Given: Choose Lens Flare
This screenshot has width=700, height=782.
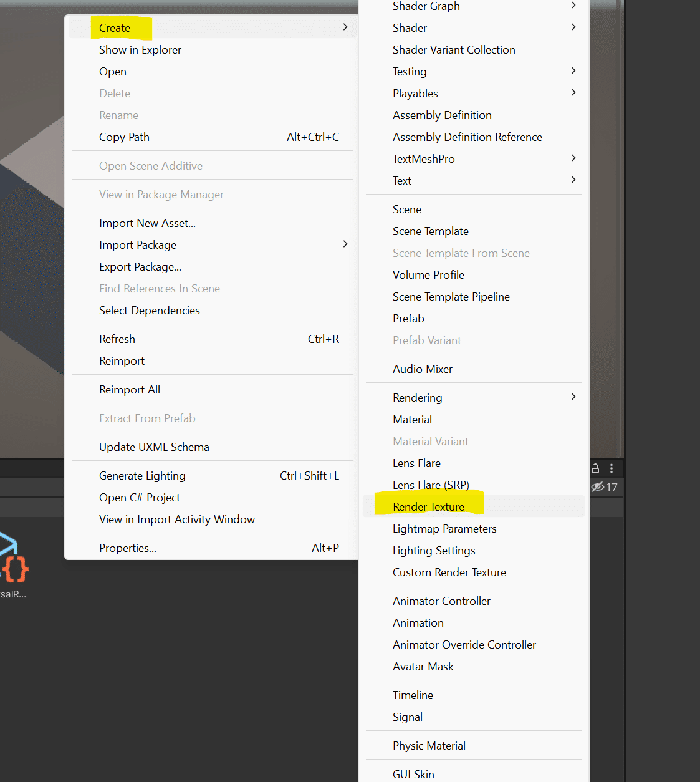Looking at the screenshot, I should 474,463.
